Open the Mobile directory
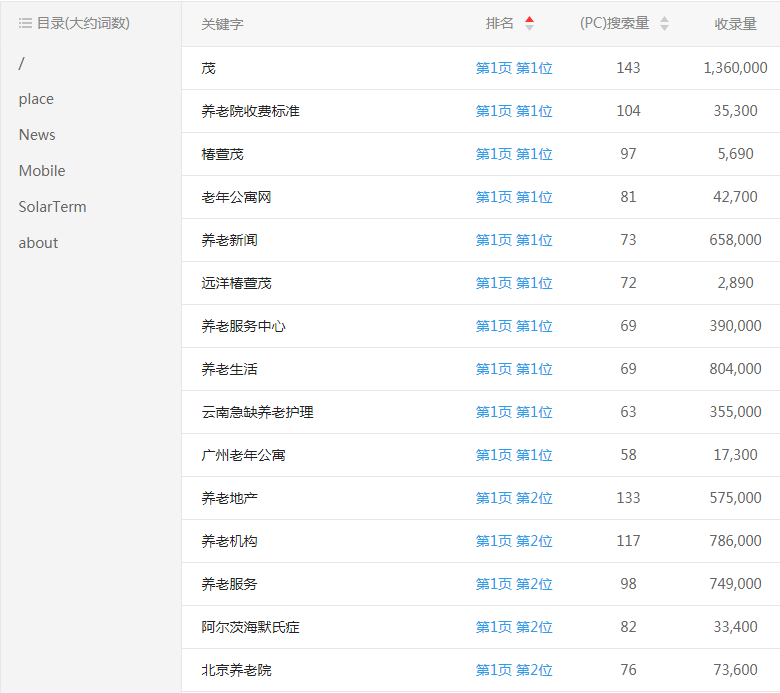 coord(42,171)
